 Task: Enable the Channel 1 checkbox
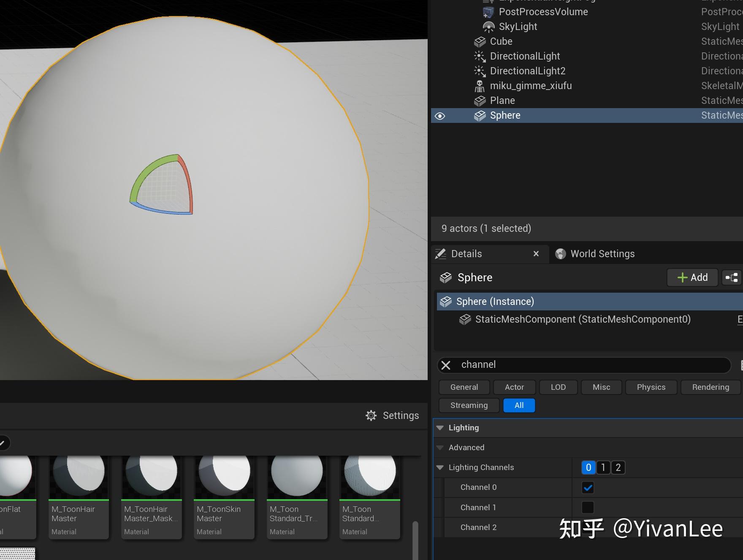(x=588, y=507)
